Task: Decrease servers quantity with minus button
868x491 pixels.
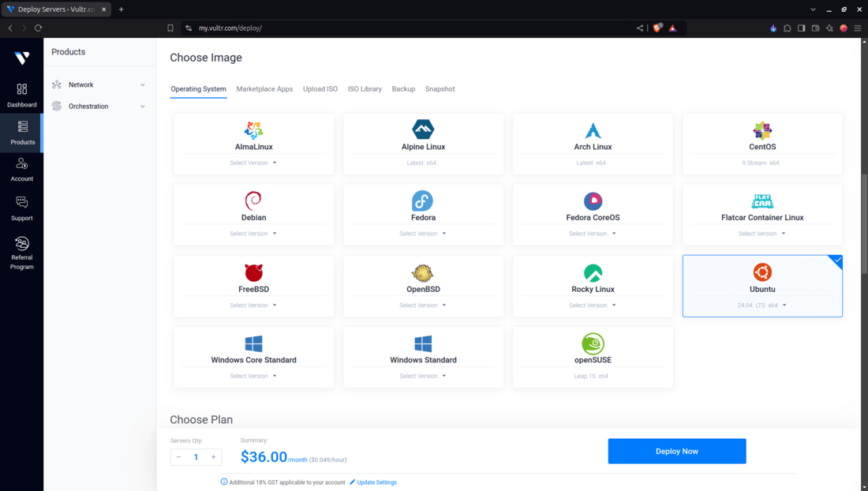Action: click(179, 457)
